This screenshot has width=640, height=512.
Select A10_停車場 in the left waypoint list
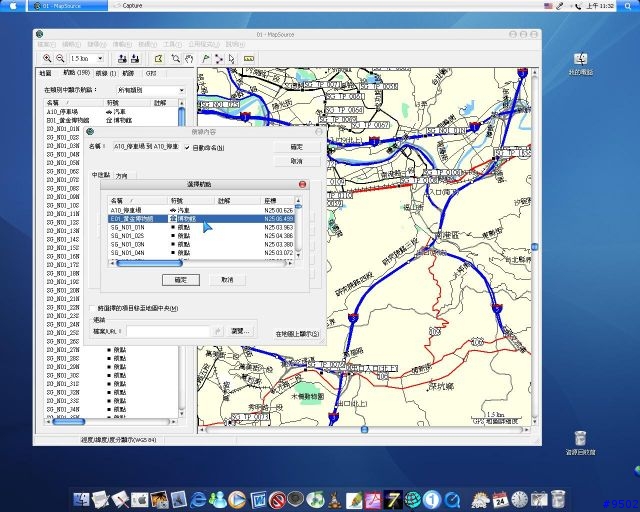click(x=62, y=111)
